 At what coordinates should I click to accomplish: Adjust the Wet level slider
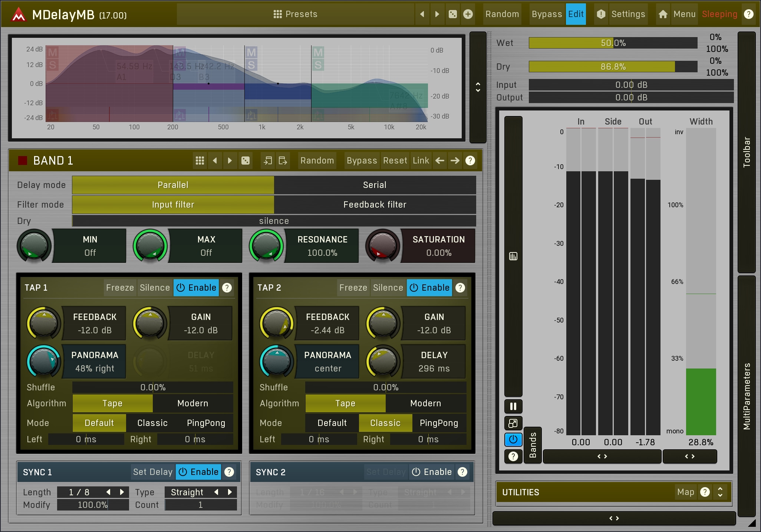click(x=613, y=43)
